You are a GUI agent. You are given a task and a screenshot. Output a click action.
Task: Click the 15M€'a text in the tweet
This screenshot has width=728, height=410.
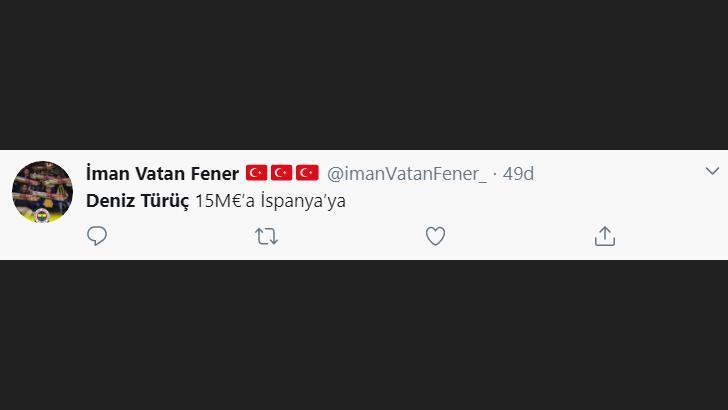pos(224,200)
